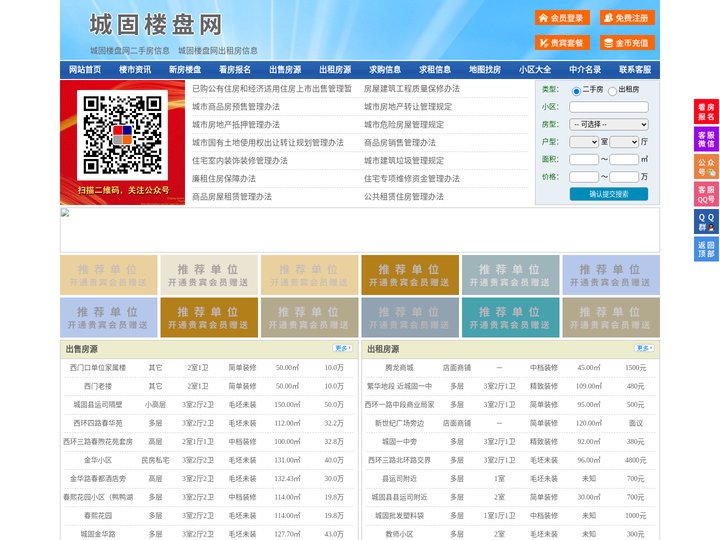The width and height of the screenshot is (720, 540).
Task: Open the 城固一中旁 rental listing
Action: tap(399, 442)
